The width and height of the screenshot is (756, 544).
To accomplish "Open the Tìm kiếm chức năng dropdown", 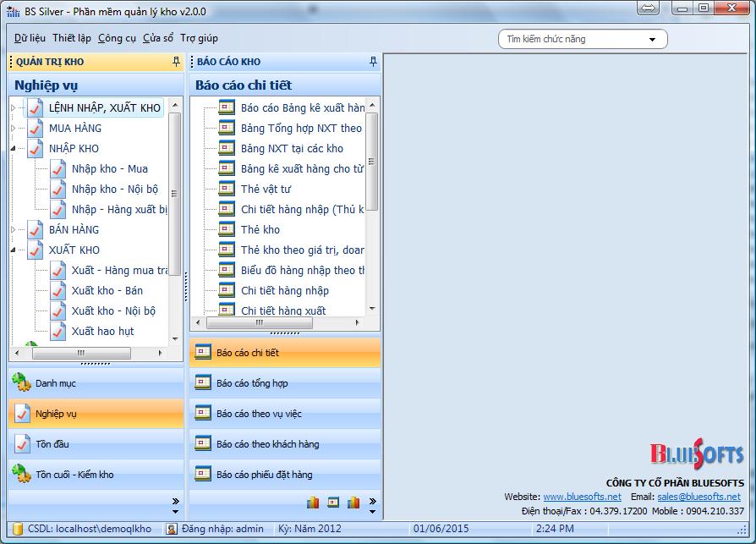I will (x=652, y=40).
